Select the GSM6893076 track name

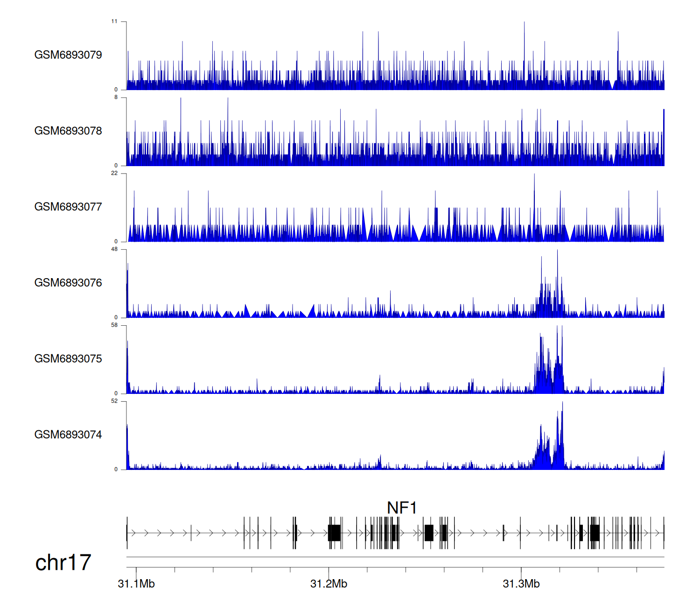pos(68,283)
